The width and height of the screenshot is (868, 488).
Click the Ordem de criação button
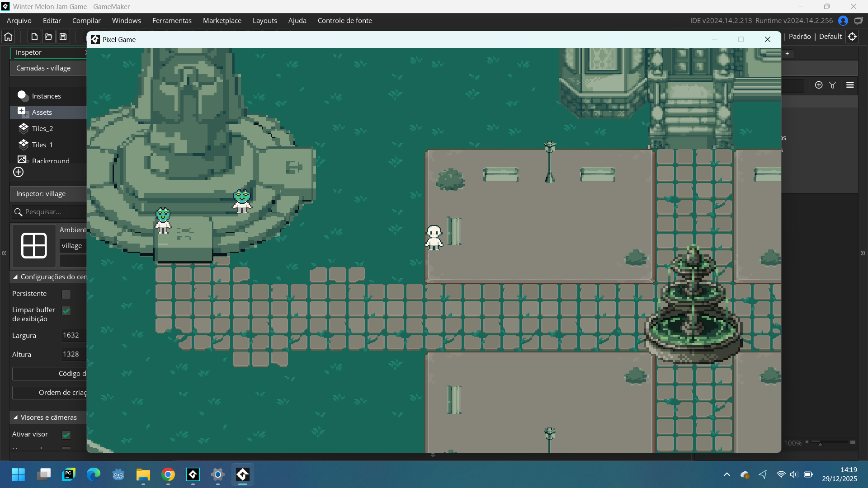coord(50,393)
